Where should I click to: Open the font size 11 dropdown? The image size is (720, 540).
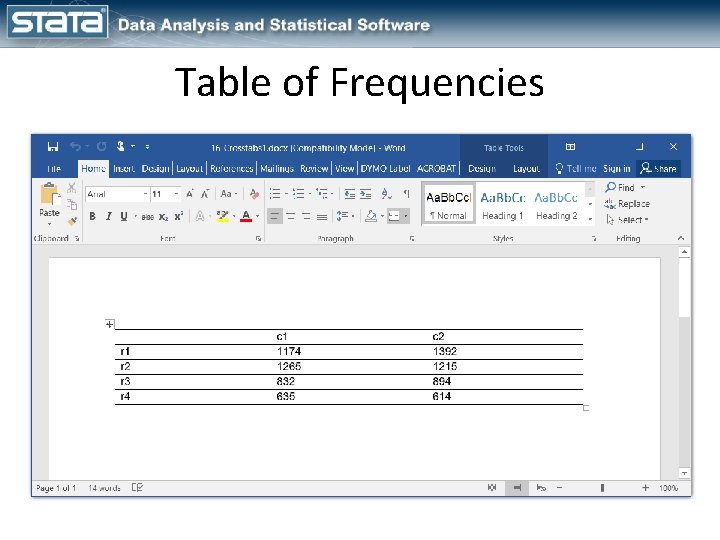[176, 194]
